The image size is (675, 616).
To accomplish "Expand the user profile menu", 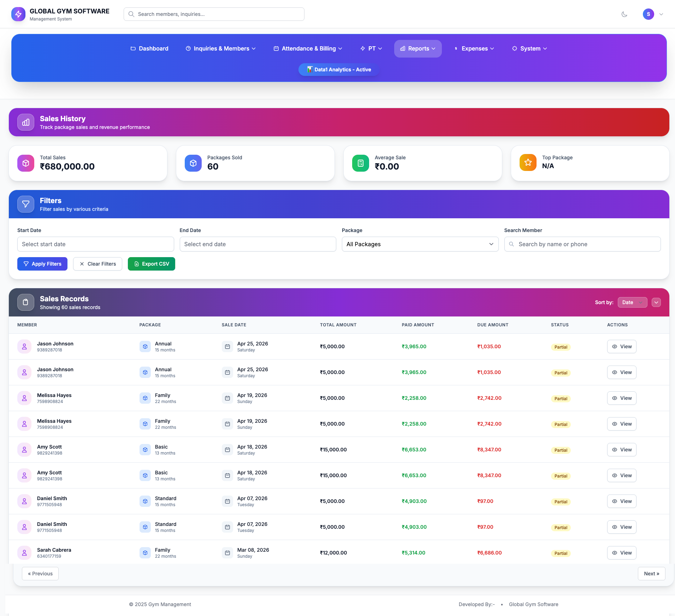I will [x=653, y=14].
